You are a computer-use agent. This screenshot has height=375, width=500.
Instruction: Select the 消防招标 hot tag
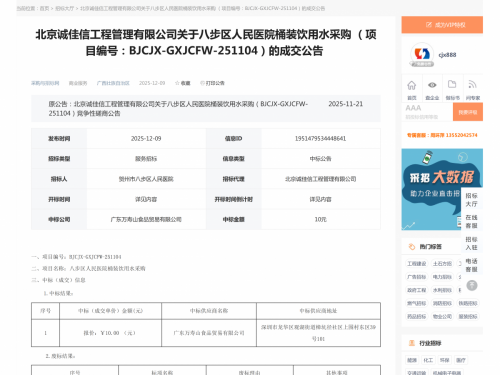coord(442,303)
